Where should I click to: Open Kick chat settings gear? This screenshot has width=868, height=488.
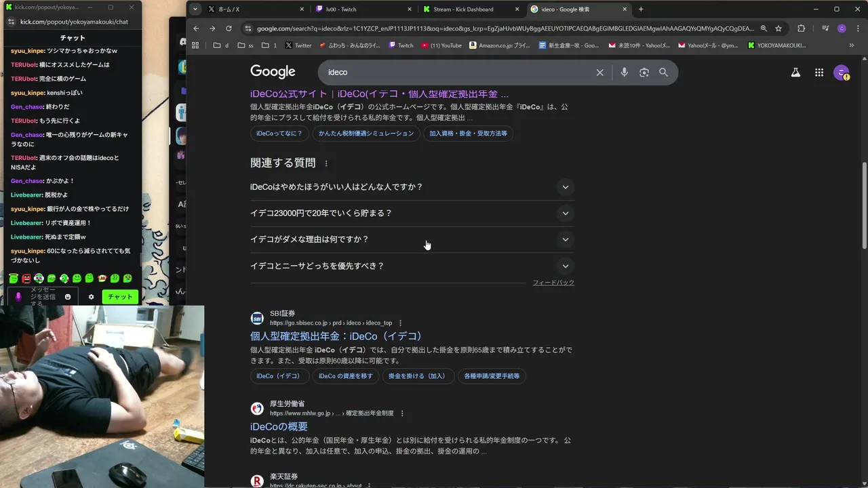tap(92, 297)
